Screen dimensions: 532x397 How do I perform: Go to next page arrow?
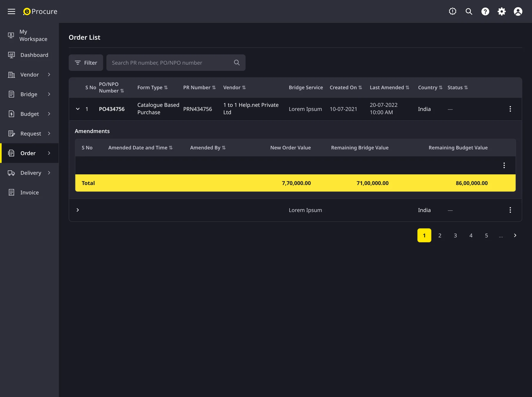click(515, 235)
